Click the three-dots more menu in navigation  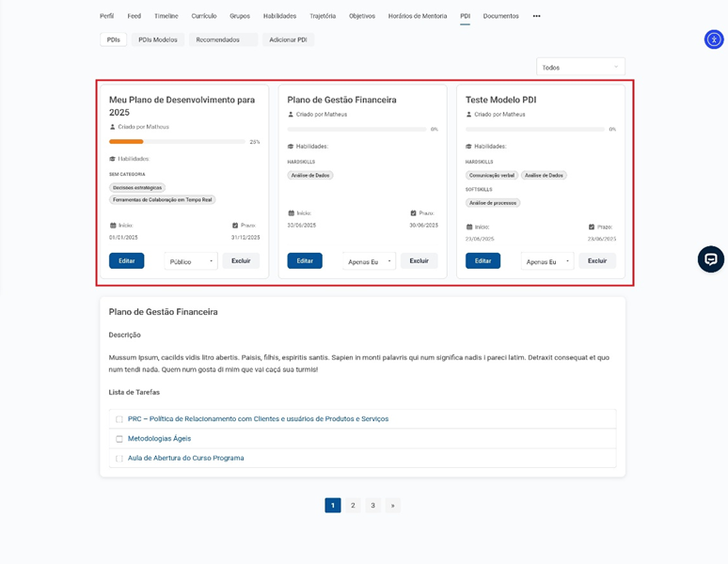click(536, 16)
